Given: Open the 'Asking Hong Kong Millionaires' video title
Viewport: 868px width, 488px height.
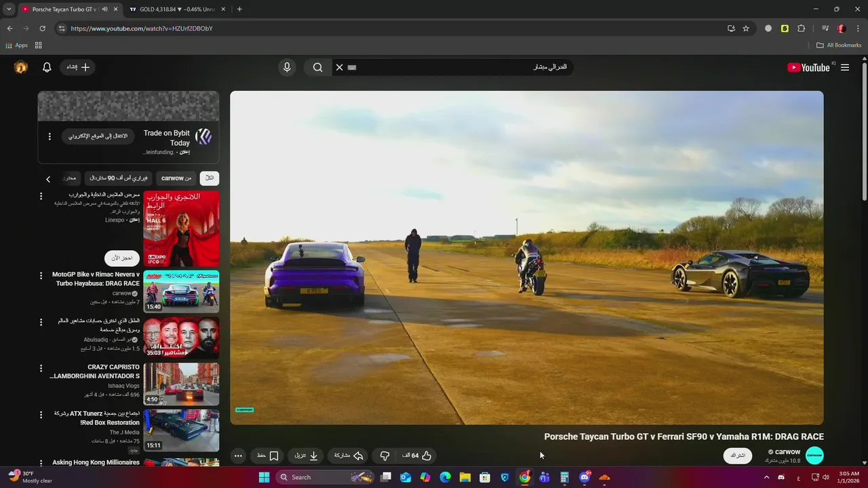Looking at the screenshot, I should pyautogui.click(x=96, y=462).
